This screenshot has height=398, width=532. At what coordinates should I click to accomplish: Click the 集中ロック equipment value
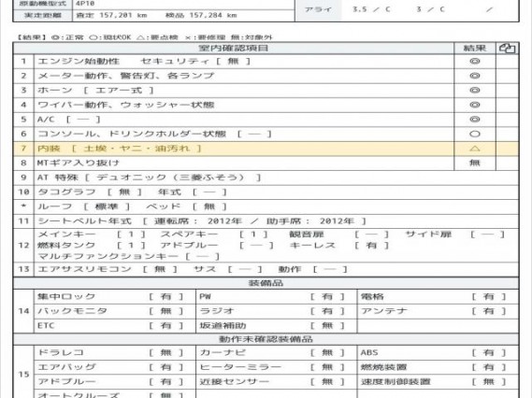coord(165,297)
